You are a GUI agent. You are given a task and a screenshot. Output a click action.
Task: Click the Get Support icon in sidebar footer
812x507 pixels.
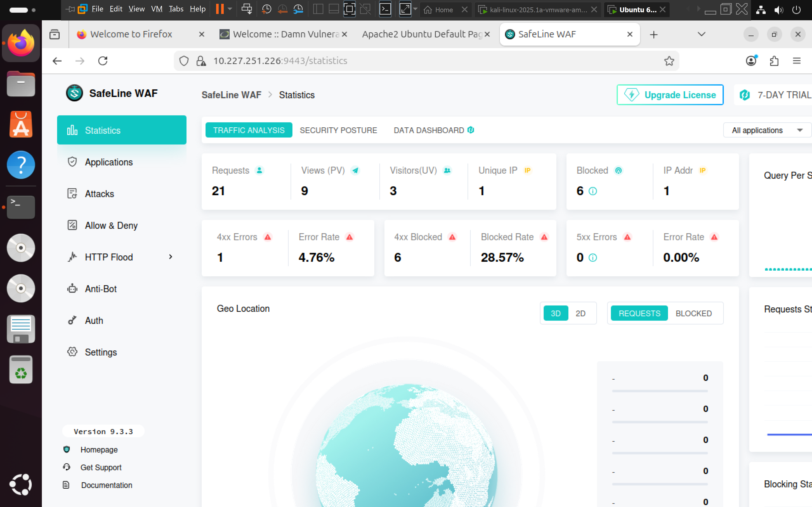(67, 467)
